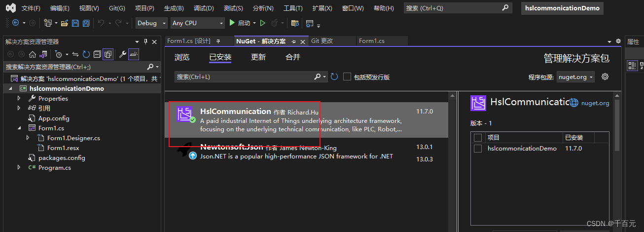Open the dropdown arrow beside 启动
This screenshot has height=232, width=644.
coord(254,23)
